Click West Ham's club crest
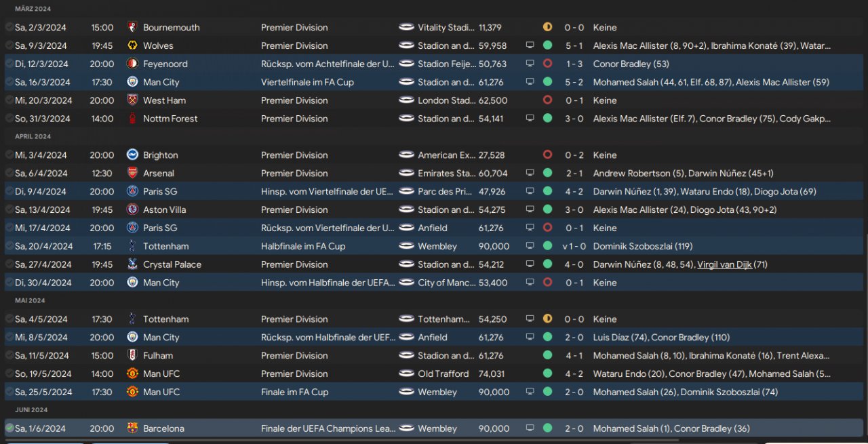The width and height of the screenshot is (868, 444). [132, 100]
